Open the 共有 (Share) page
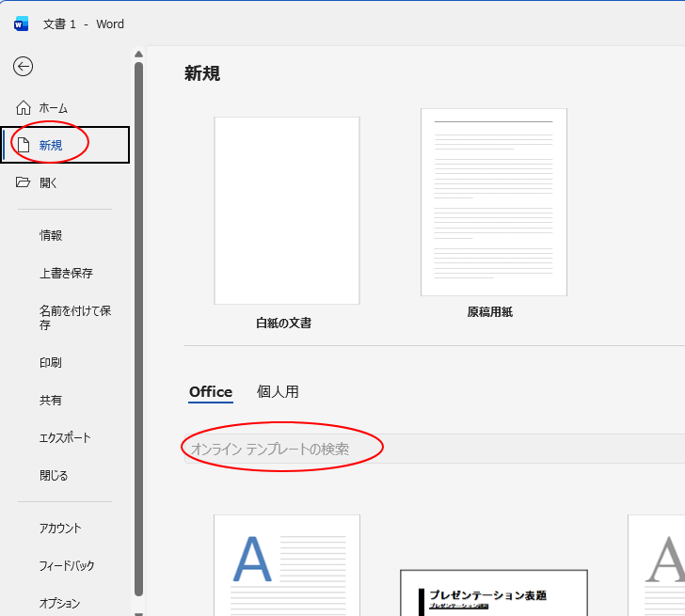 pos(51,400)
